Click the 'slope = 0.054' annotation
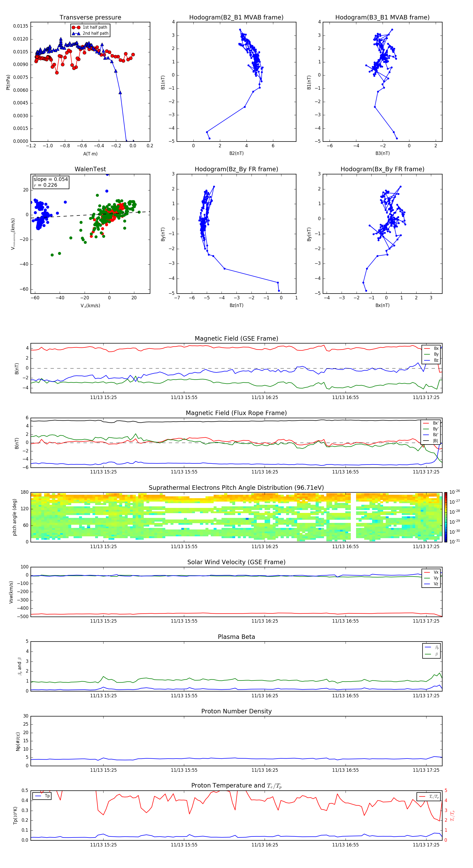Screen dimensions: 473x868 (51, 179)
